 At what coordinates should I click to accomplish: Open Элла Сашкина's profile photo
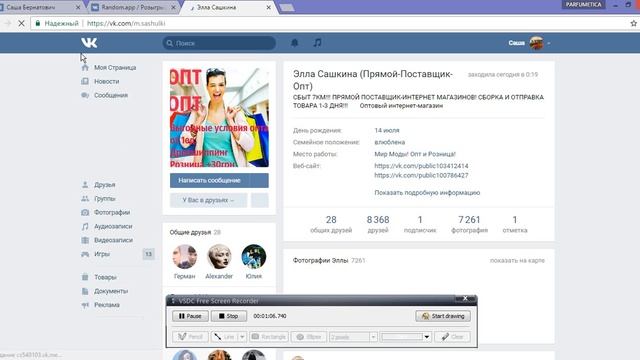(219, 118)
